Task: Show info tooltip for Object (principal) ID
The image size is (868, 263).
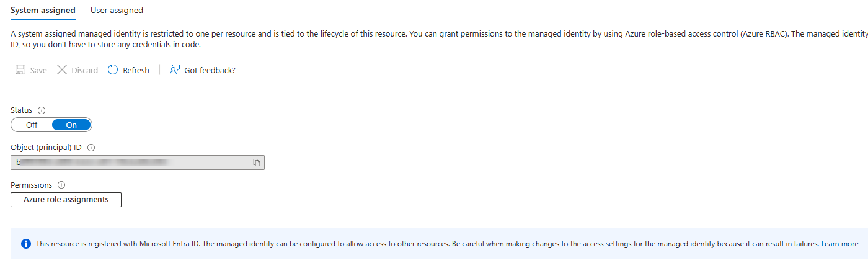Action: (x=91, y=148)
